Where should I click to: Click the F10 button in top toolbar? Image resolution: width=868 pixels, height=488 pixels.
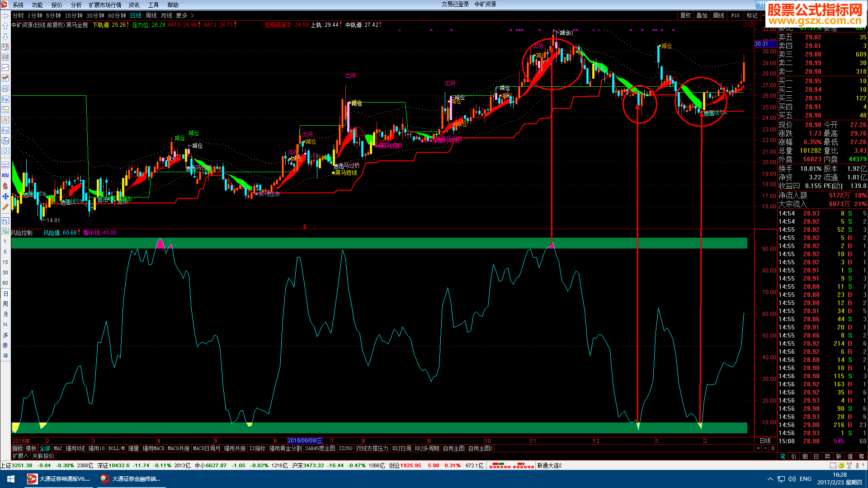[x=736, y=15]
